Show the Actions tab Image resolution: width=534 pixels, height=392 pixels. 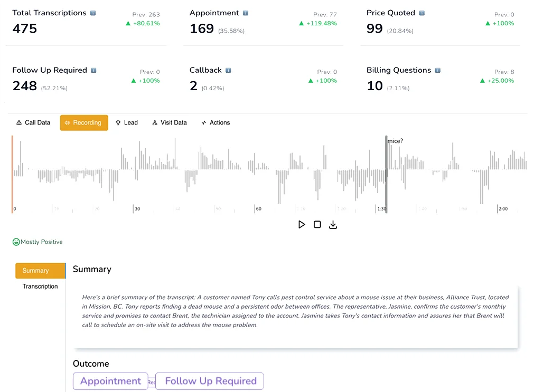click(x=216, y=122)
